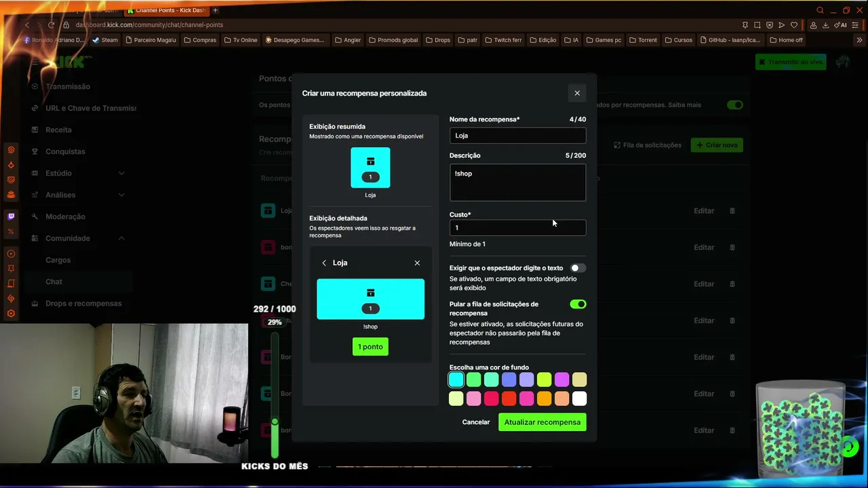
Task: Open 'Fila de solicitações' on the page
Action: pyautogui.click(x=648, y=145)
